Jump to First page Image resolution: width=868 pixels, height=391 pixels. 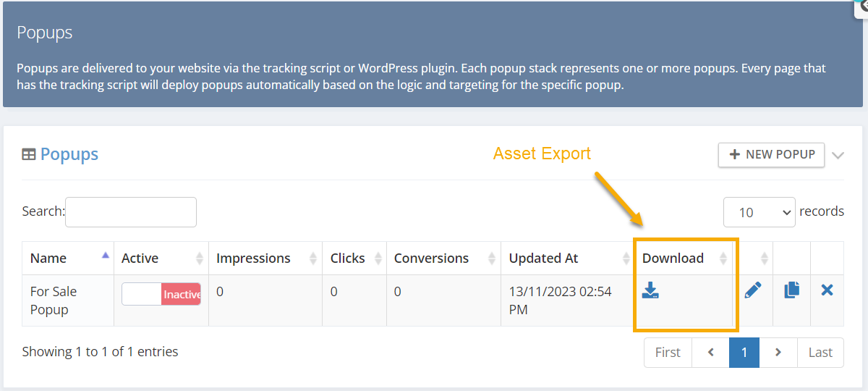(x=668, y=353)
